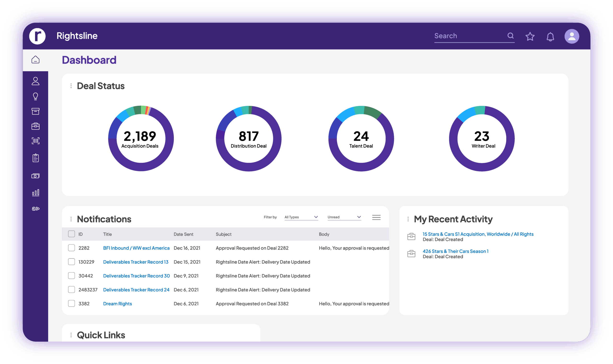Image resolution: width=613 pixels, height=364 pixels.
Task: Click the Rightsline logo icon
Action: pyautogui.click(x=37, y=36)
